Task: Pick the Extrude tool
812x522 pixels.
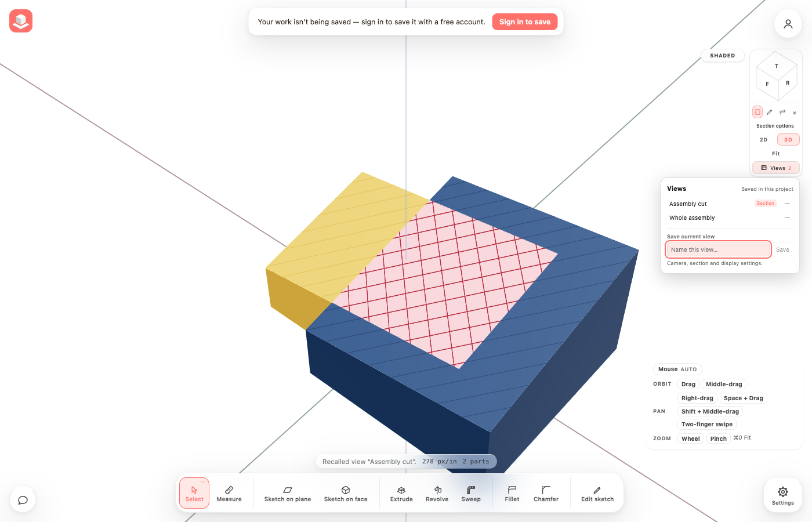Action: tap(401, 493)
